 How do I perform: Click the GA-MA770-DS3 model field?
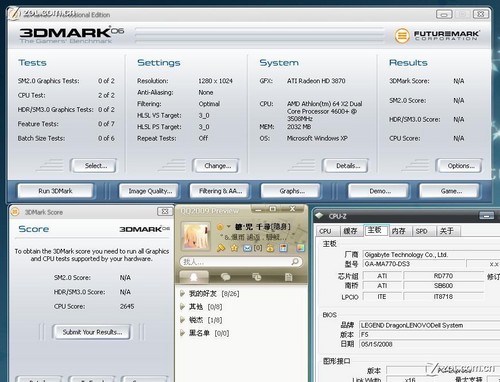tap(413, 264)
